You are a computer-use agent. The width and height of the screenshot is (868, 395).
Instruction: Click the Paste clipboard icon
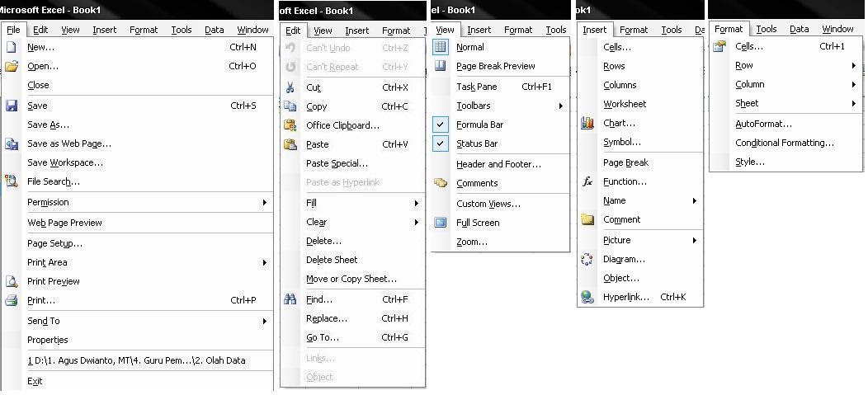pyautogui.click(x=290, y=144)
